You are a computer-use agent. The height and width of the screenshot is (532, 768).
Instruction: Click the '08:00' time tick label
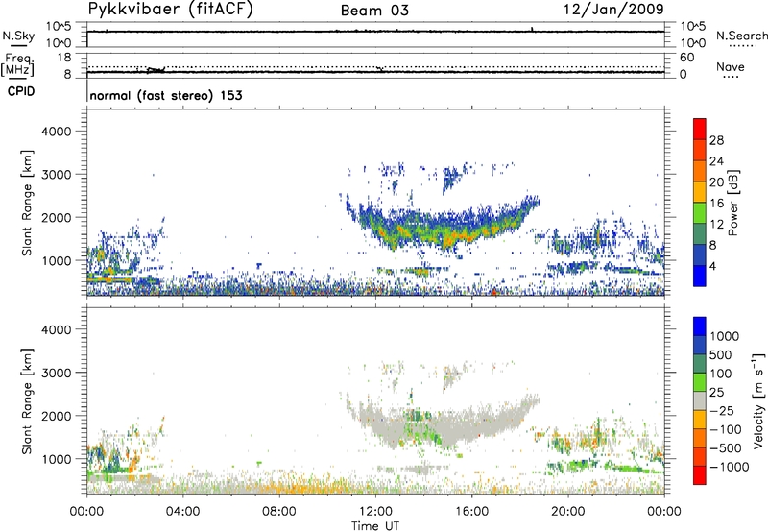click(278, 512)
